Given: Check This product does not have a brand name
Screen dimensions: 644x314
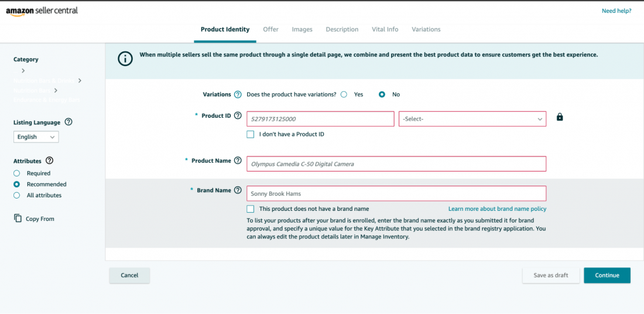Looking at the screenshot, I should coord(251,209).
